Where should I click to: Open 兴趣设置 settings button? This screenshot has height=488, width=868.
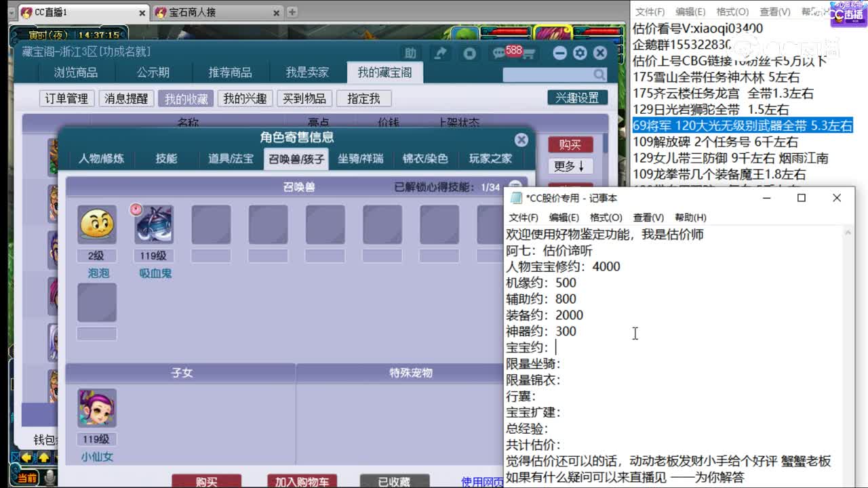pos(577,98)
